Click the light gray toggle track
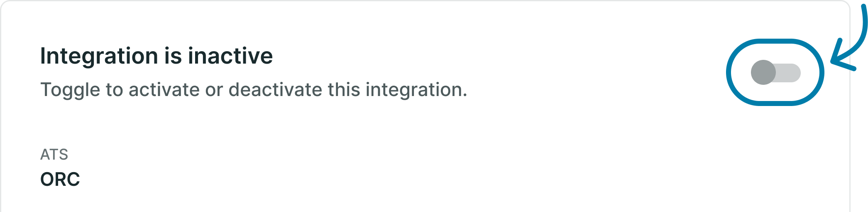This screenshot has width=868, height=212. [x=788, y=73]
